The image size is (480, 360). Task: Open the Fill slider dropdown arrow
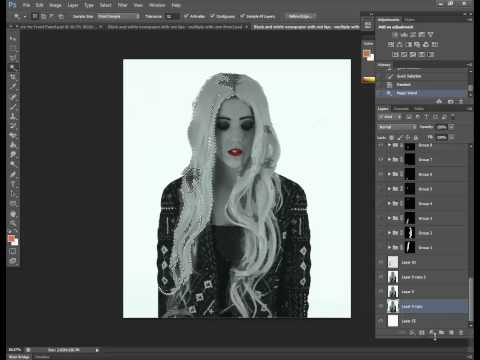451,137
